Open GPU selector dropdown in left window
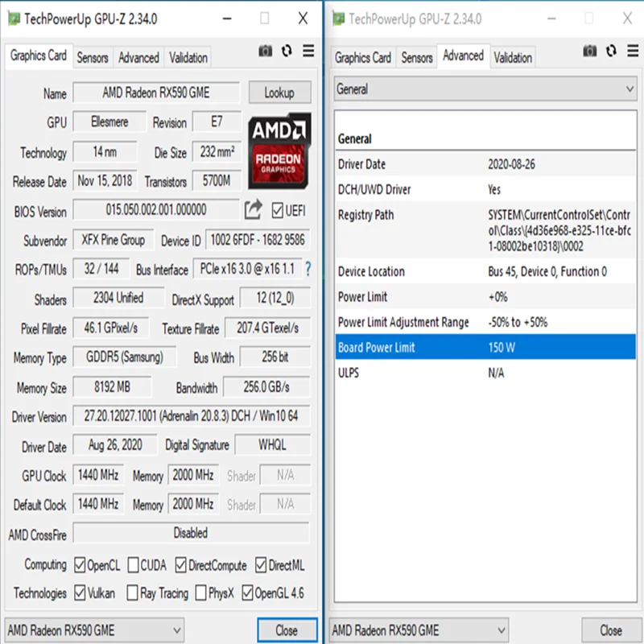This screenshot has width=644, height=644. pyautogui.click(x=94, y=630)
